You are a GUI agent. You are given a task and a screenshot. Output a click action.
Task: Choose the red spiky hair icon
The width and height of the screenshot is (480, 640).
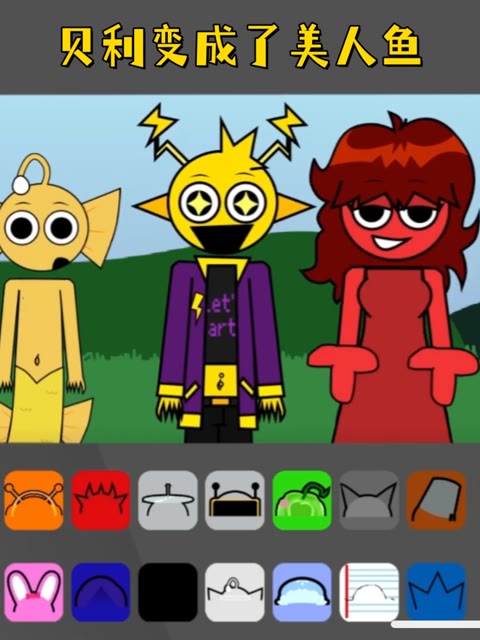point(101,500)
